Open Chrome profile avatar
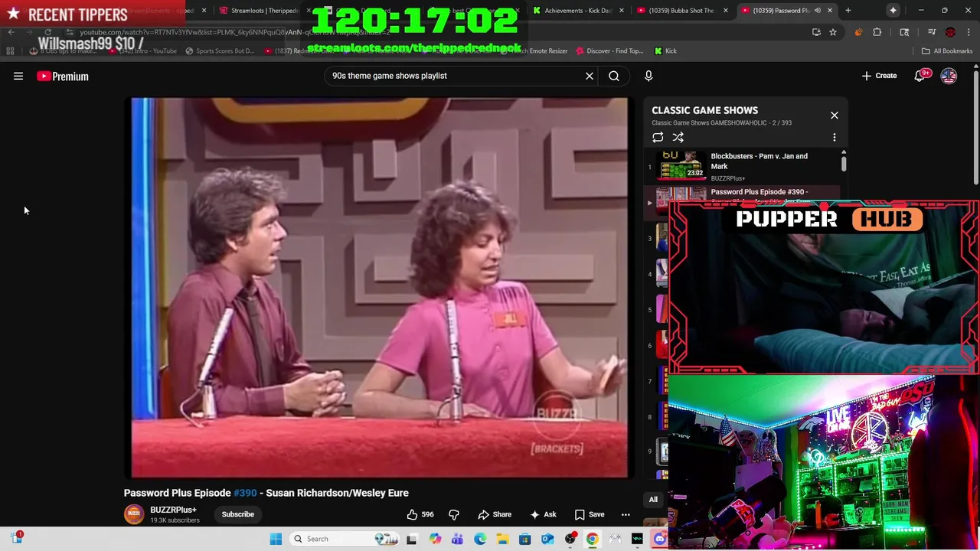The image size is (980, 551). pyautogui.click(x=950, y=32)
